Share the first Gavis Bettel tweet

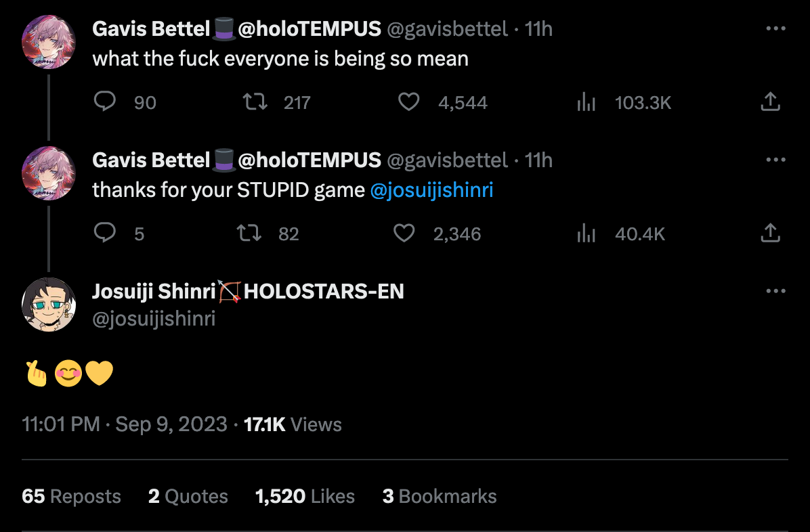[771, 102]
